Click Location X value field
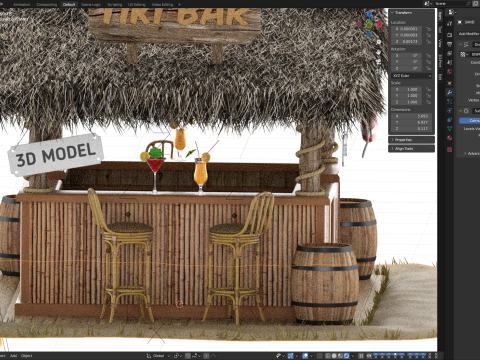Viewport: 480px width, 360px height. (407, 29)
